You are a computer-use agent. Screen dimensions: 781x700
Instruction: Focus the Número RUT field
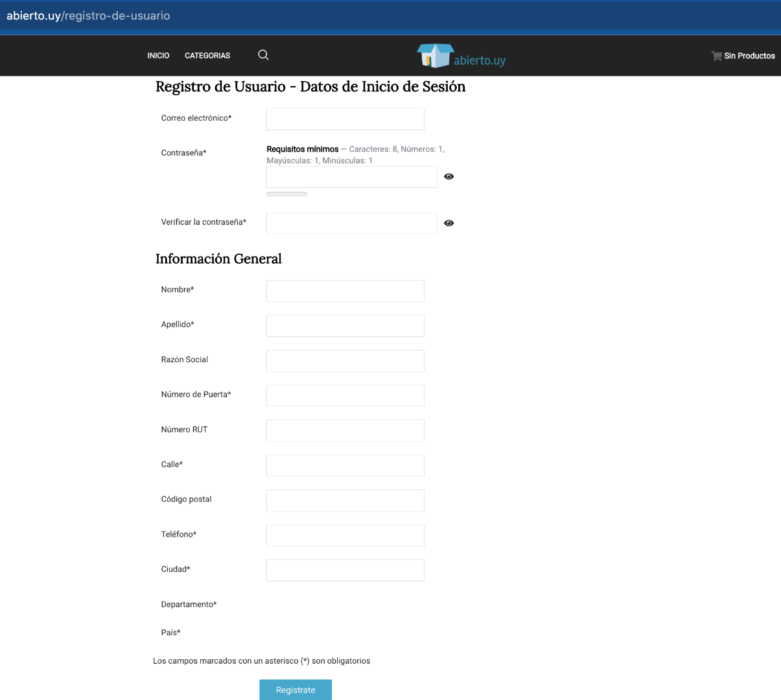click(x=345, y=430)
